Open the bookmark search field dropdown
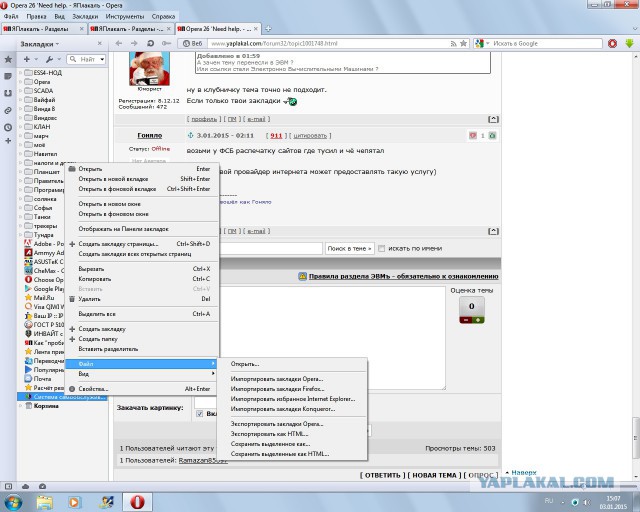Viewport: 640px width, 512px height. [x=102, y=59]
